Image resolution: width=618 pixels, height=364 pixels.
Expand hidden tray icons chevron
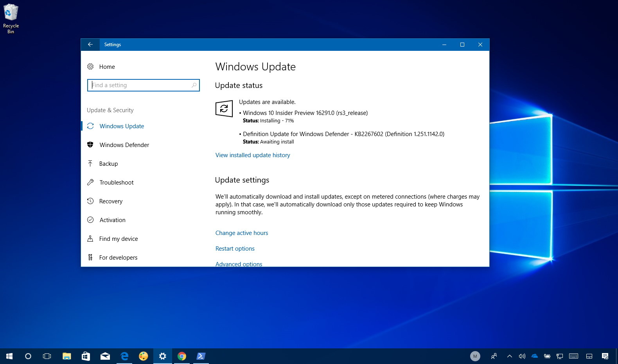pos(509,356)
